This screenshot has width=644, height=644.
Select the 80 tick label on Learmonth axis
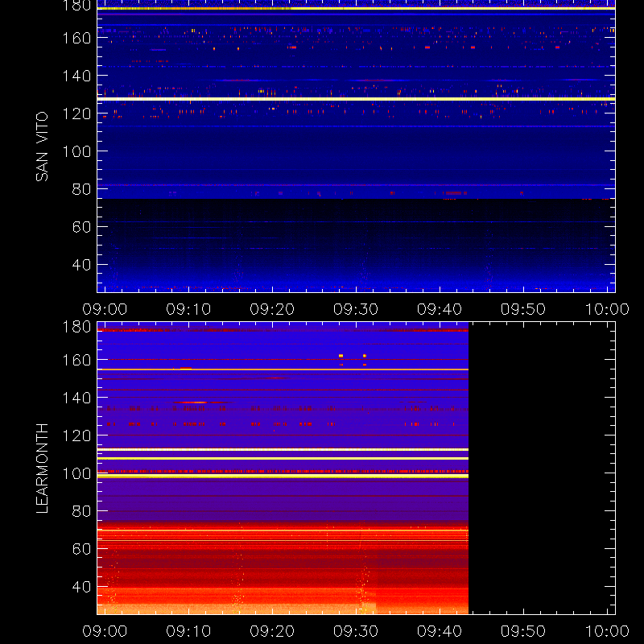81,511
